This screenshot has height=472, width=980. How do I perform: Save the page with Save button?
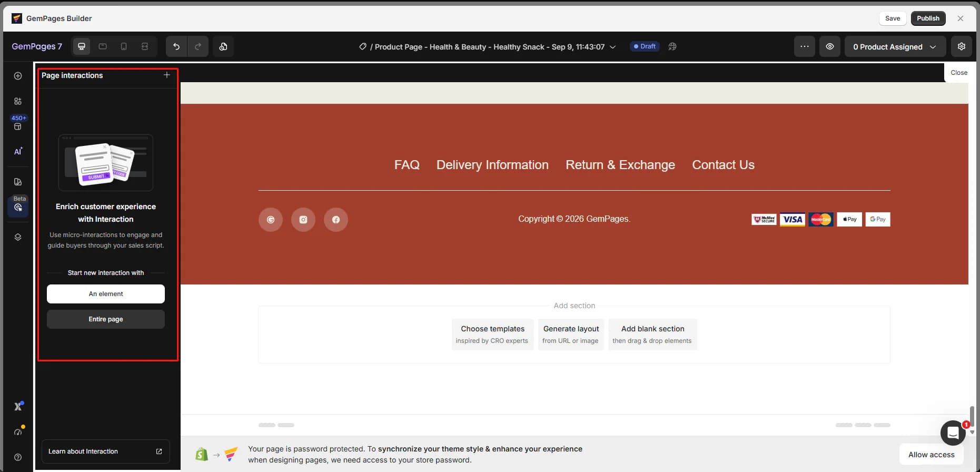pyautogui.click(x=893, y=18)
